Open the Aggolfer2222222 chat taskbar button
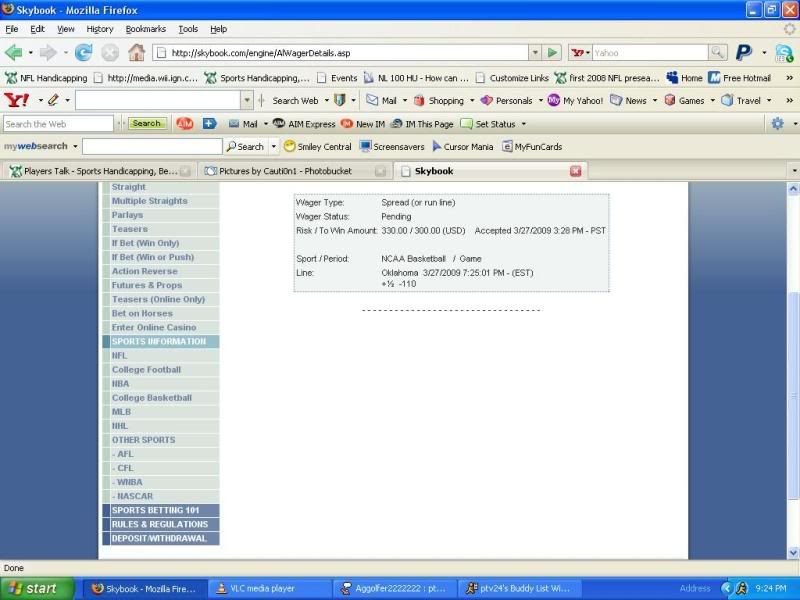The image size is (800, 600). tap(395, 588)
